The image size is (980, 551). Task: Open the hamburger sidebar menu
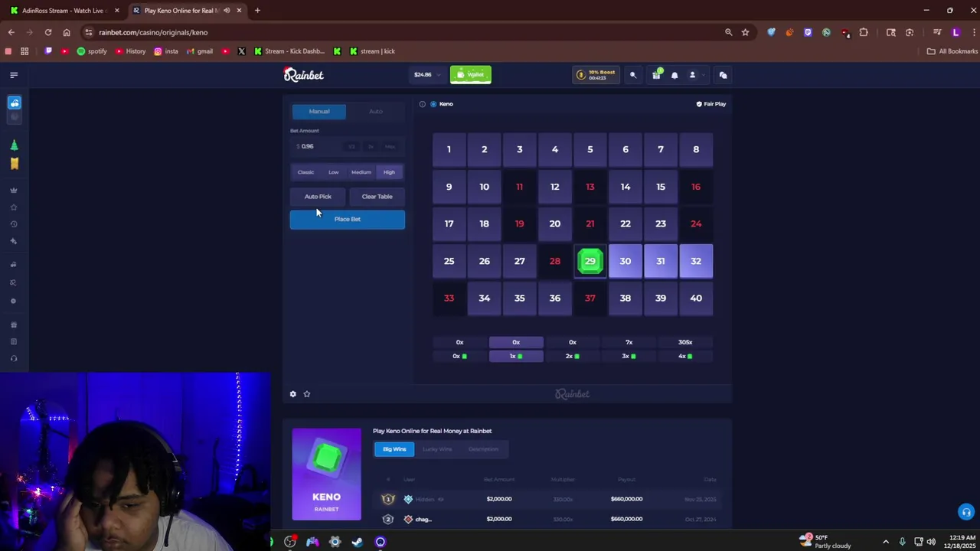click(14, 75)
